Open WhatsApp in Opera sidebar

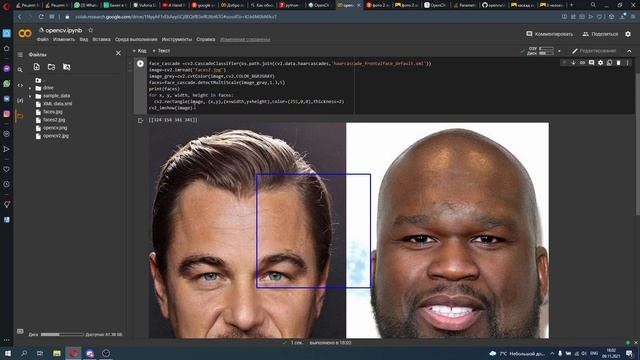tap(7, 83)
